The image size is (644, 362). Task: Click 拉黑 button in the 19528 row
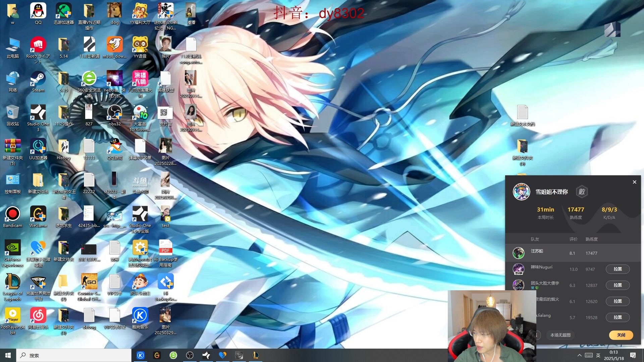[618, 317]
